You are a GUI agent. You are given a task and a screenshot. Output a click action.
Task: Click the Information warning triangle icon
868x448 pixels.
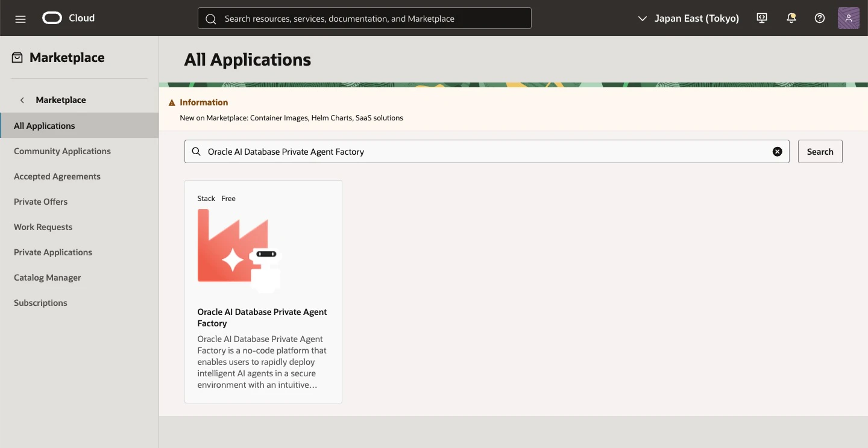[172, 103]
